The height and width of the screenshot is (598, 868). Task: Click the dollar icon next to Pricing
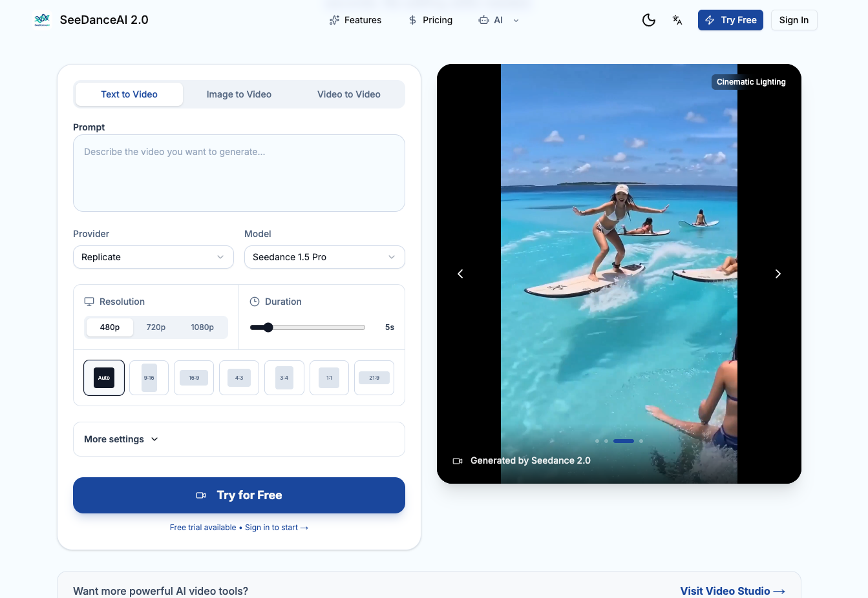(412, 20)
